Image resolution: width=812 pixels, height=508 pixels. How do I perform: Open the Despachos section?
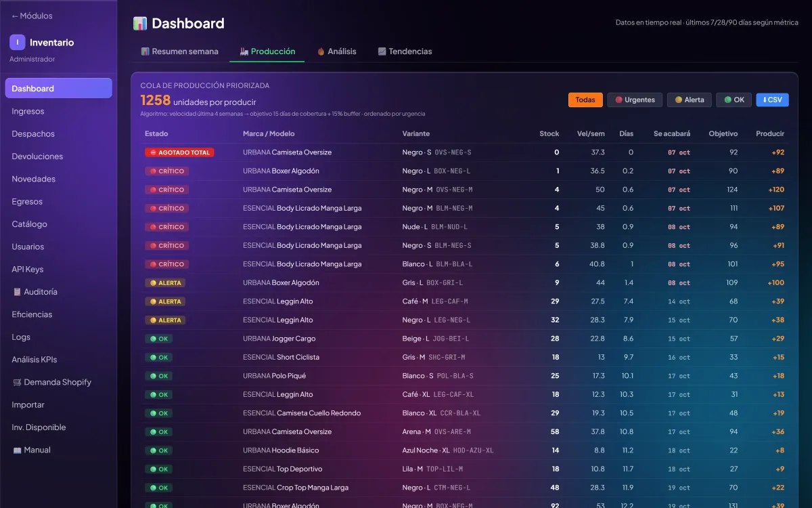pos(59,133)
